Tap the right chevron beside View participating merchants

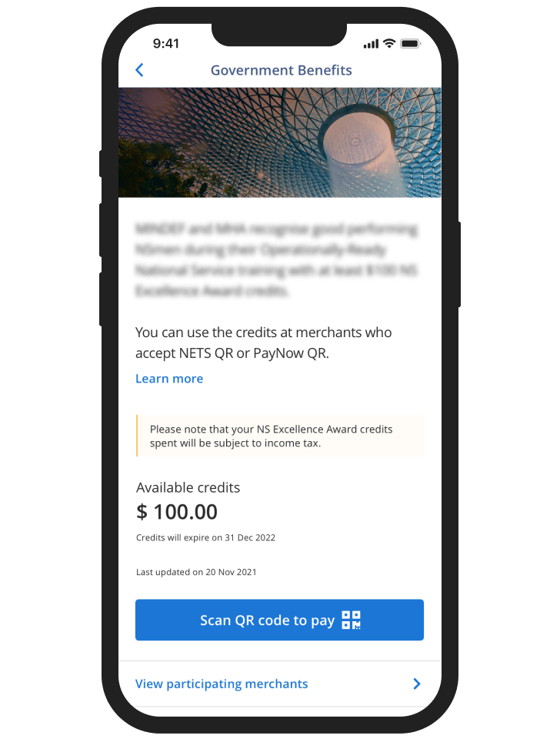pyautogui.click(x=416, y=684)
